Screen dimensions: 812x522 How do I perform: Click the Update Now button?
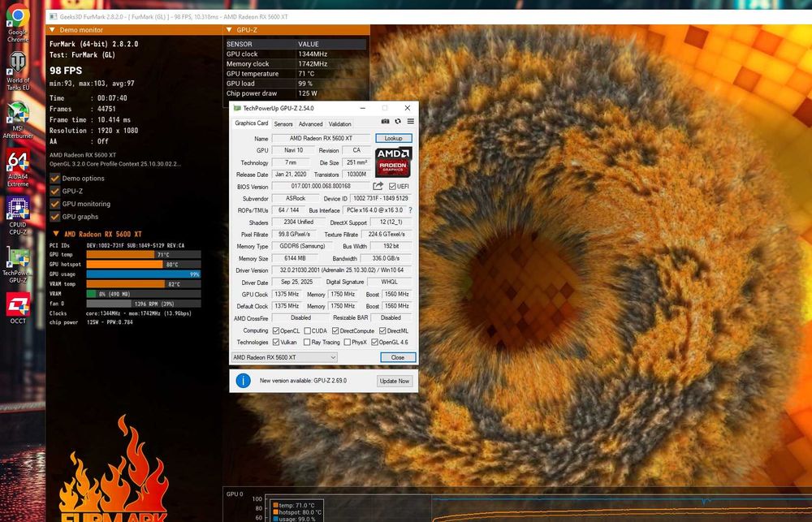(x=395, y=381)
